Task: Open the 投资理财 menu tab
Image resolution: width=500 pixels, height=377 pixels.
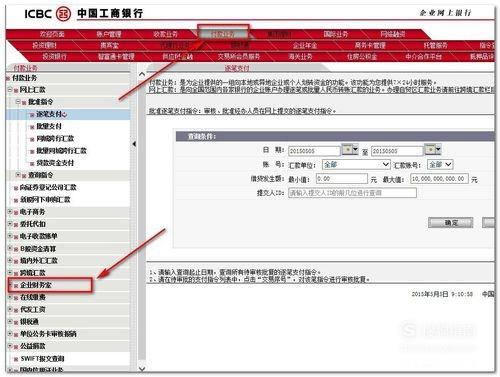Action: 44,45
